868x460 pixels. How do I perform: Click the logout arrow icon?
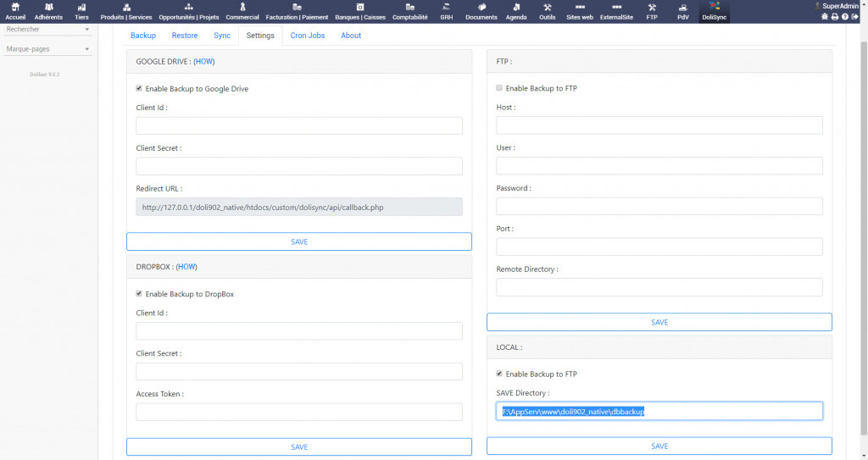pos(854,17)
